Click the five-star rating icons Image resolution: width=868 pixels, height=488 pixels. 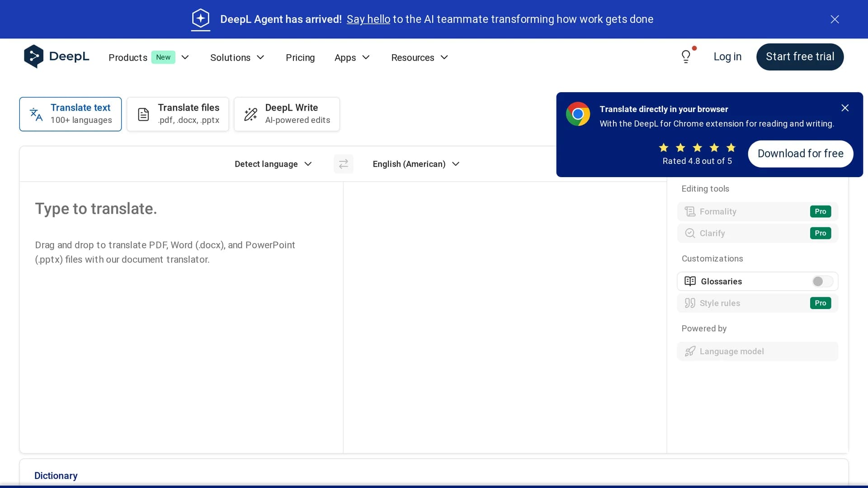coord(697,148)
